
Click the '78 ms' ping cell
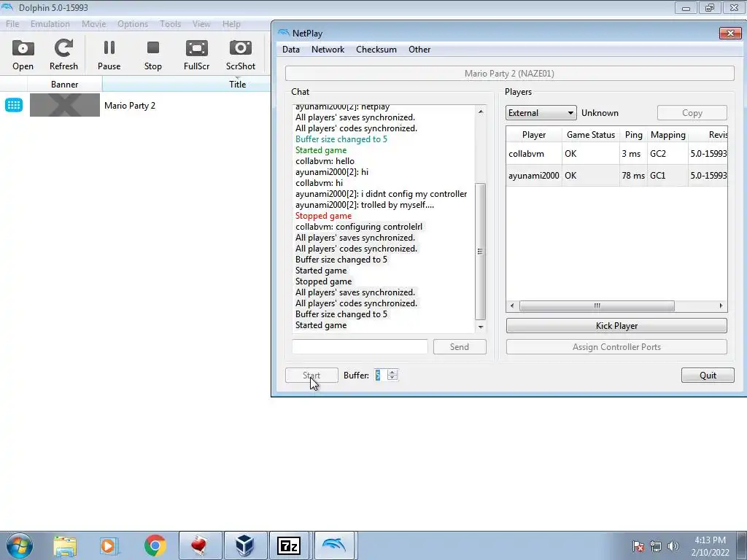pos(633,176)
